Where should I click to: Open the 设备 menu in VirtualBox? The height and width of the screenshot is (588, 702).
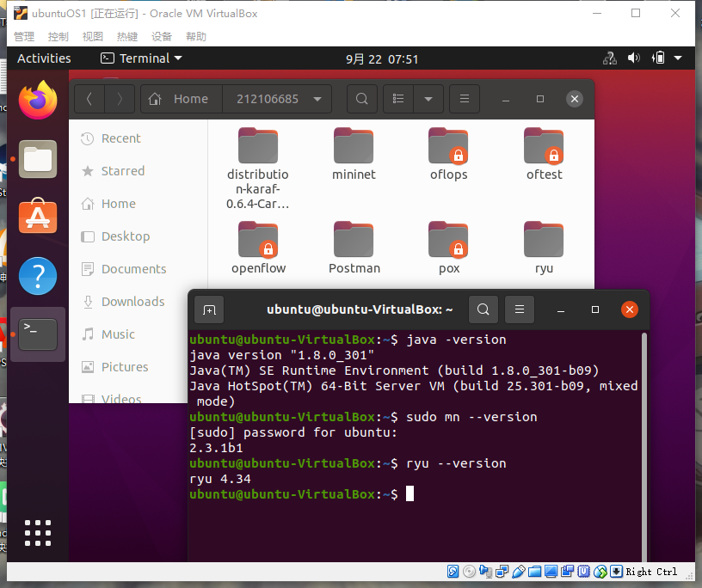point(162,36)
